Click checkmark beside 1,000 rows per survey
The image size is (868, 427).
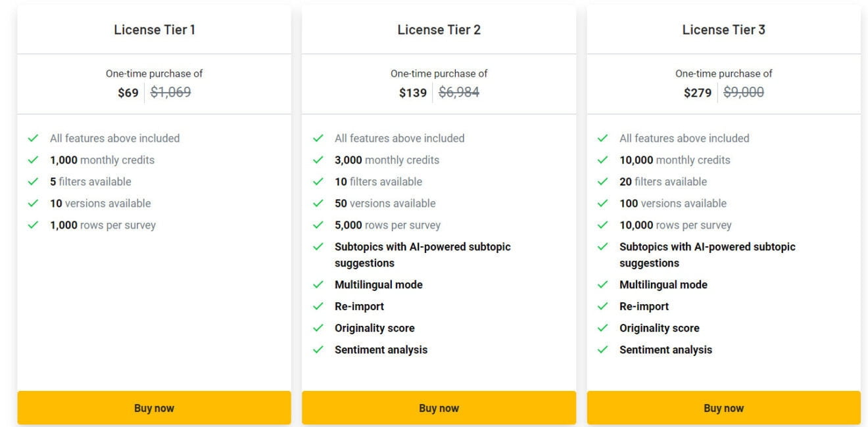point(34,225)
